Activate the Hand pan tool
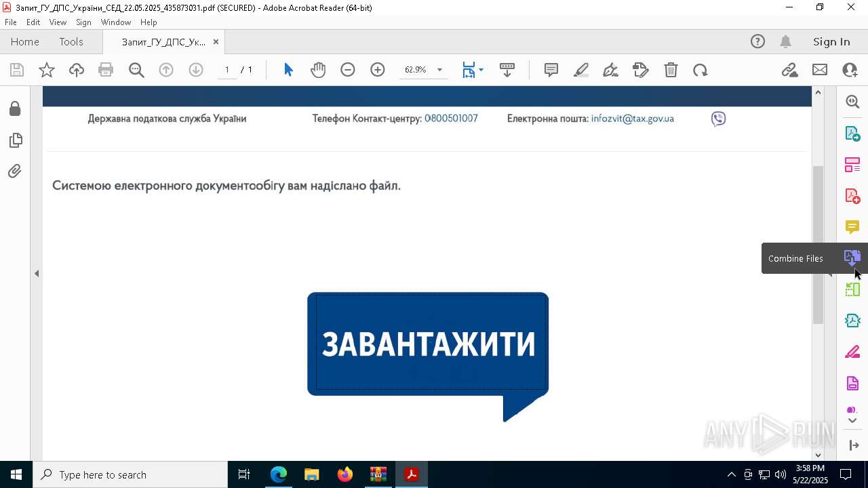Screen dimensions: 868x488 [x=318, y=70]
